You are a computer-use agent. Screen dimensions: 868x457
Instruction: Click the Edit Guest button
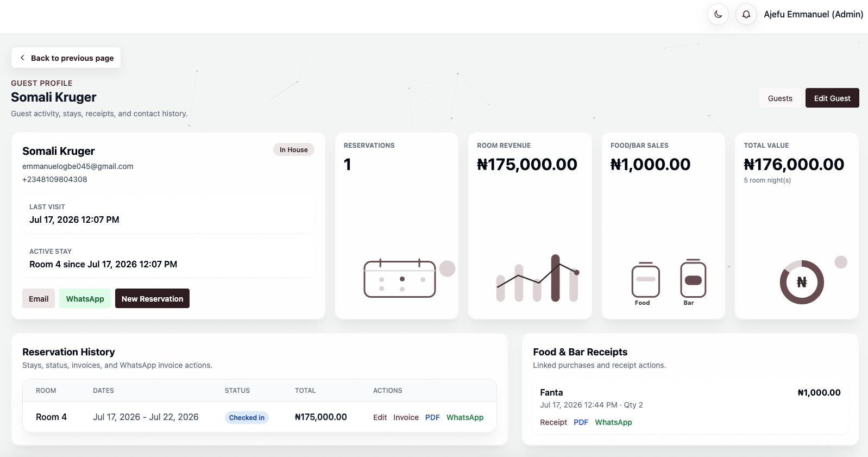click(x=832, y=98)
